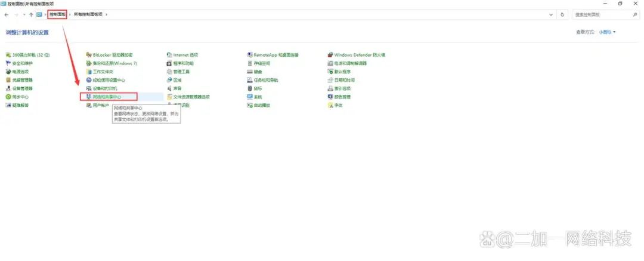
Task: Open recent locations dropdown beside the forward arrow
Action: [24, 14]
